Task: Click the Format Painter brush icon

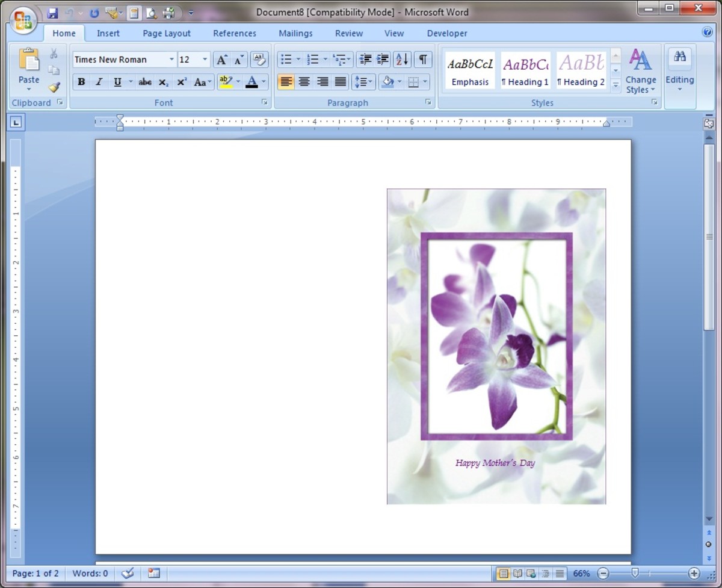Action: [x=54, y=88]
